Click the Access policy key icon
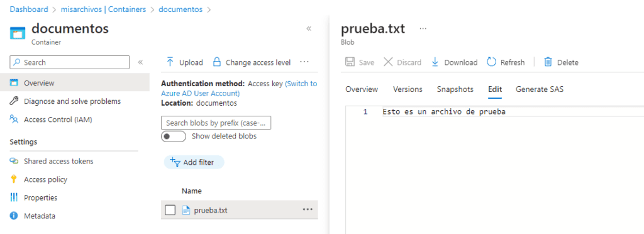Screen dimensions: 644x234 tap(14, 179)
